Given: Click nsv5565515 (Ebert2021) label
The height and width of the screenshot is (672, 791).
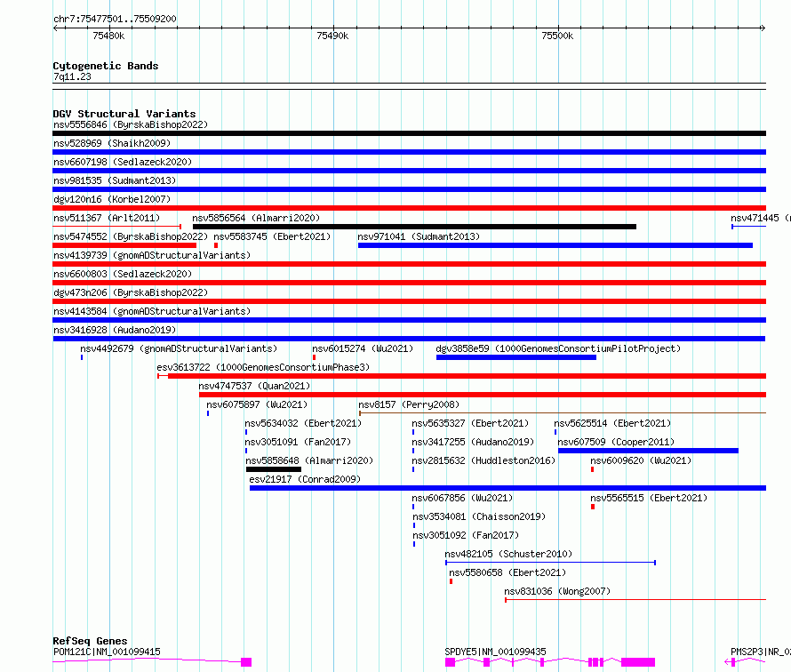Looking at the screenshot, I should coord(649,498).
